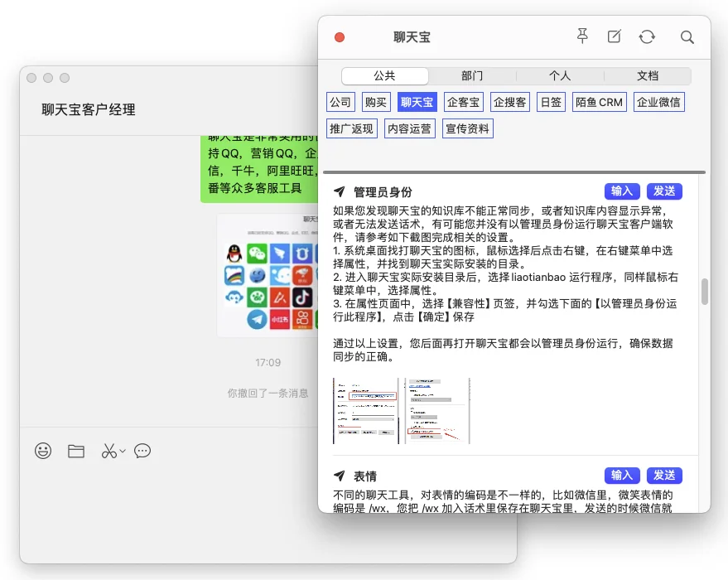Open the edit note icon in 聊天宝

615,36
